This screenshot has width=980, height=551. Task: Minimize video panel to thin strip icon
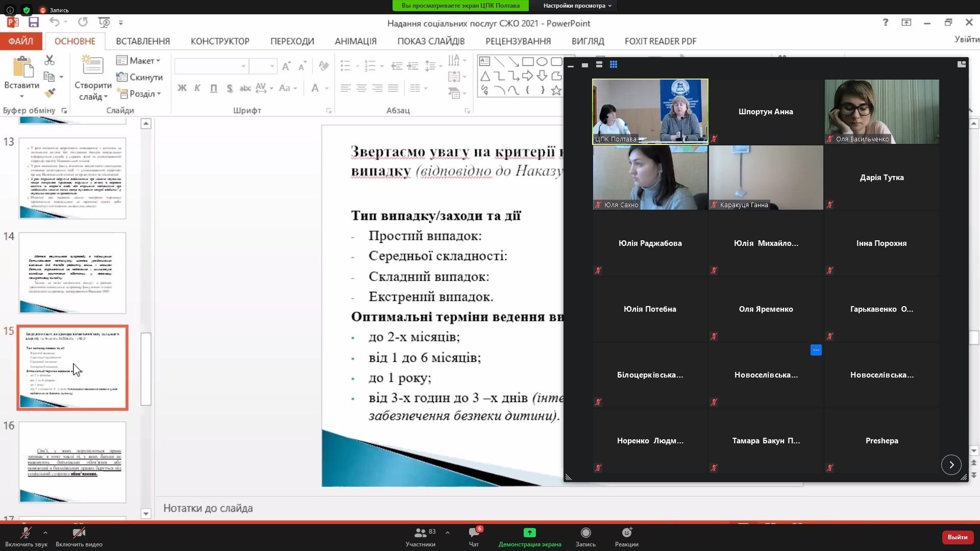tap(571, 65)
